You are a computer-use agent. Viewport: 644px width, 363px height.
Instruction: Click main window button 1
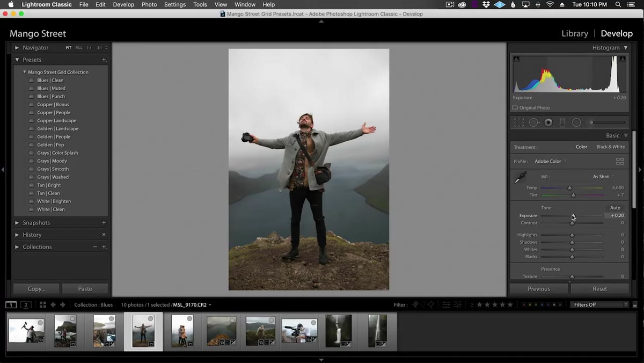[11, 304]
